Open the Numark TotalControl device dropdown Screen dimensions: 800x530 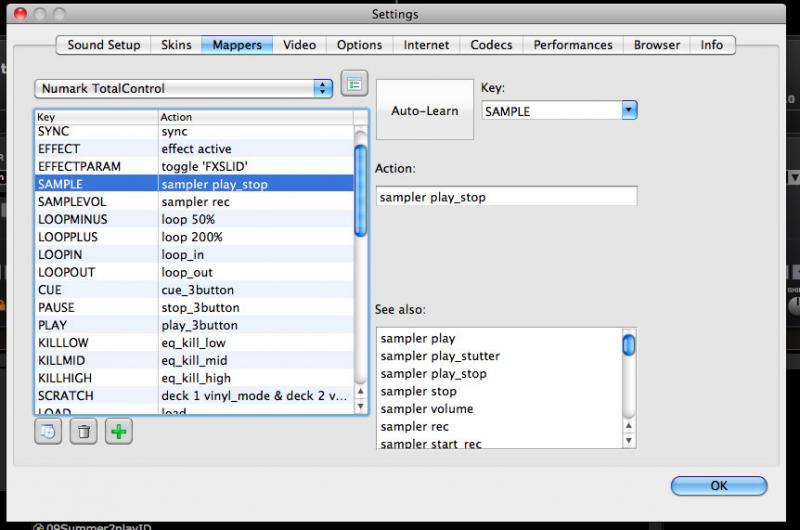coord(184,88)
